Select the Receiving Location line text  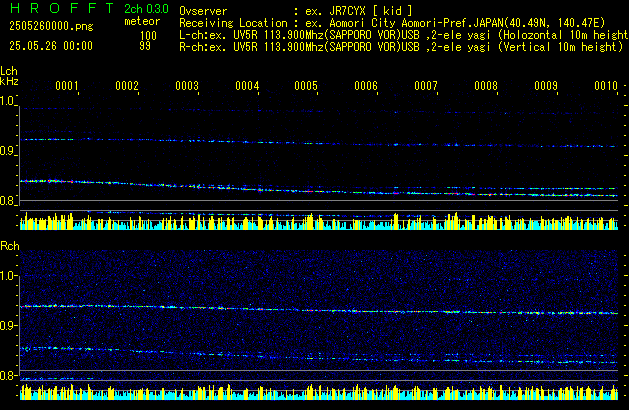coord(392,23)
